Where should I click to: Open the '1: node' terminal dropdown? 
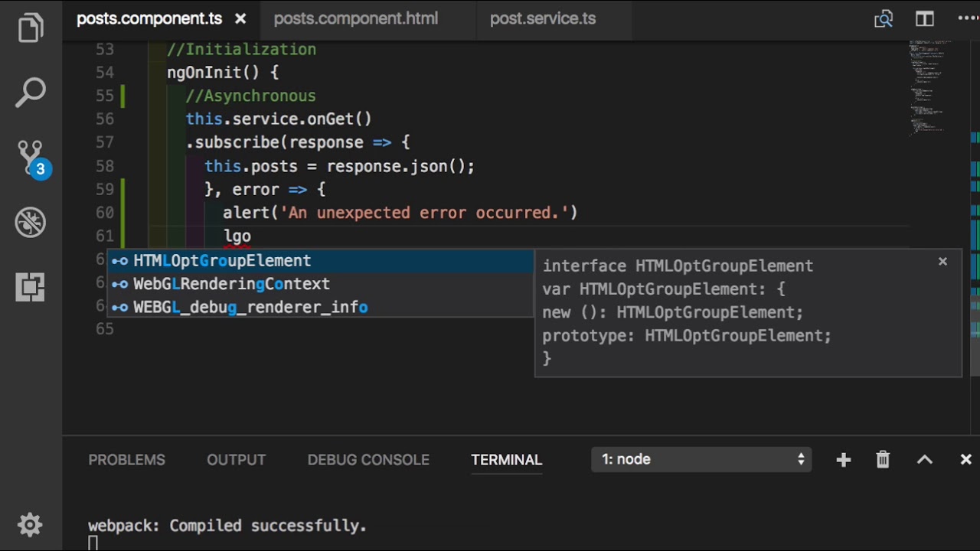tap(701, 459)
